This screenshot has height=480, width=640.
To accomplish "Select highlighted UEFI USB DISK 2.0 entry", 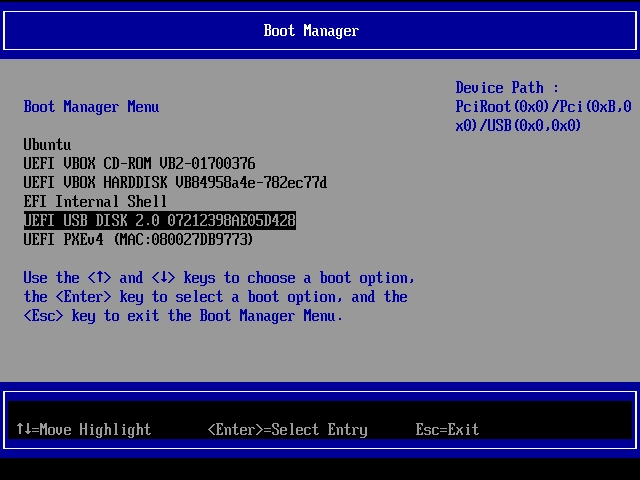I will 160,220.
